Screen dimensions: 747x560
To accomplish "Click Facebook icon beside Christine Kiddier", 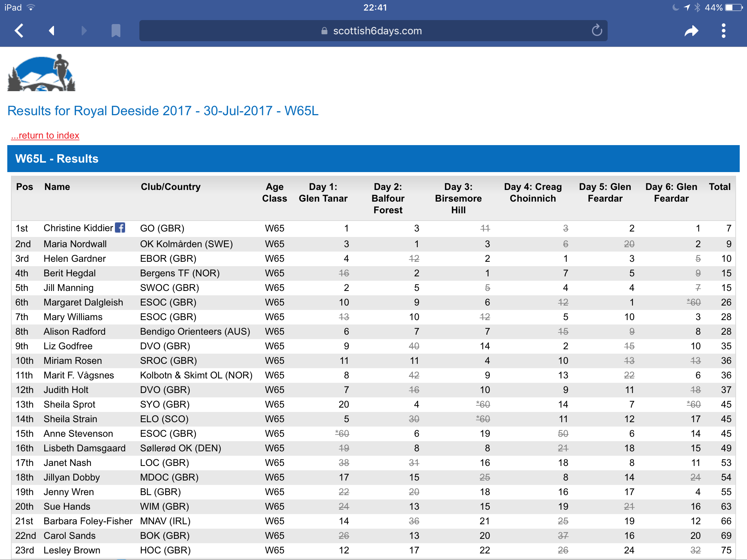I will pos(120,228).
